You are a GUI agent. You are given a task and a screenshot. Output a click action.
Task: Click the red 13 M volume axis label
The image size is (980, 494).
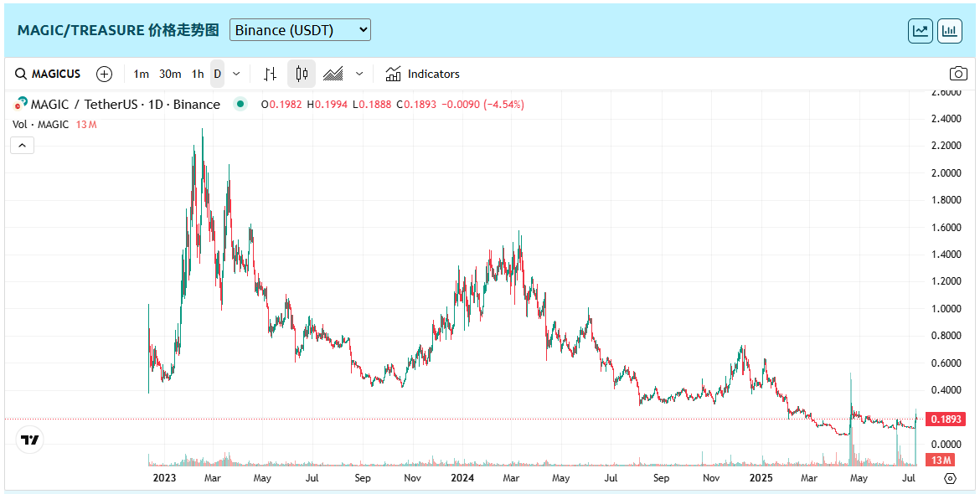pos(941,461)
